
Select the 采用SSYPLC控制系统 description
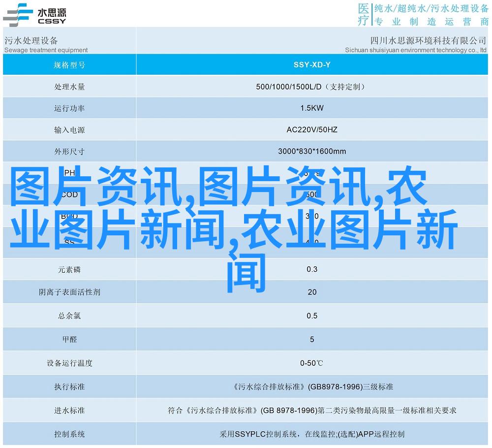pos(312,434)
